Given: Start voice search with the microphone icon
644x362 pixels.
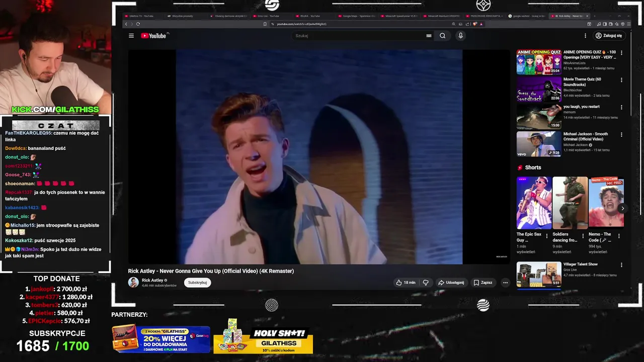Looking at the screenshot, I should coord(460,36).
